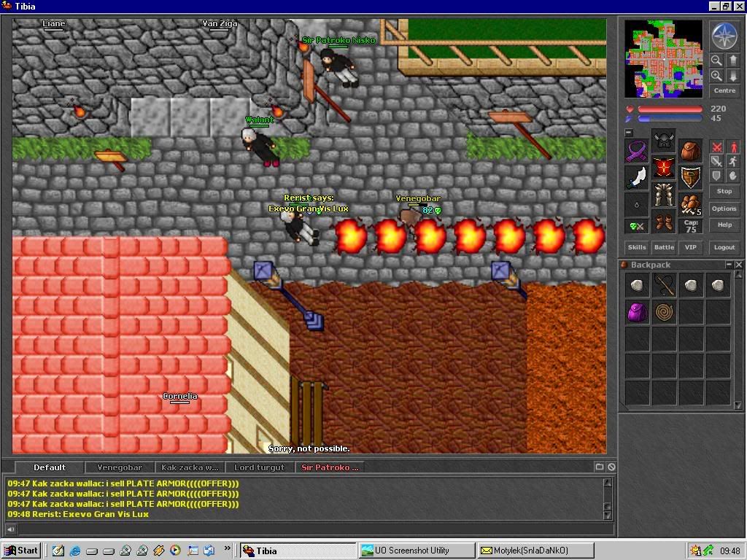Select the purple scarf in the amulet slot

click(x=636, y=152)
